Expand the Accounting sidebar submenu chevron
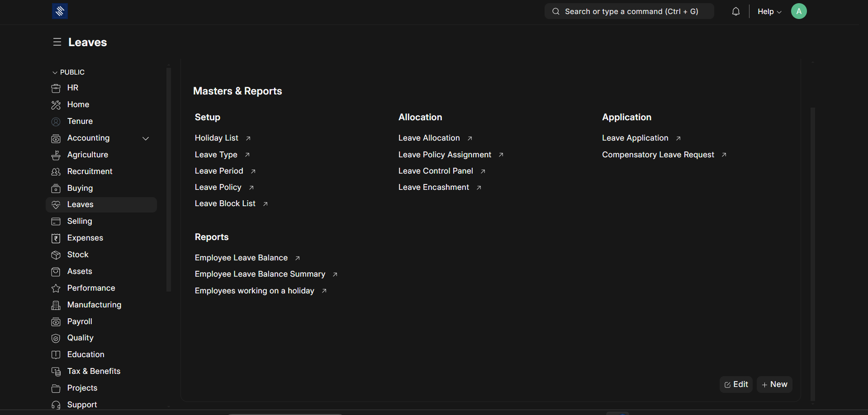868x415 pixels. coord(146,138)
